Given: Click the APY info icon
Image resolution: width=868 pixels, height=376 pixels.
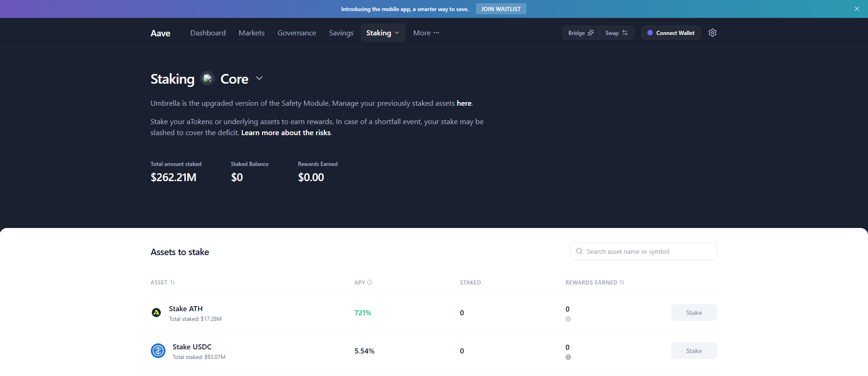Looking at the screenshot, I should point(370,282).
